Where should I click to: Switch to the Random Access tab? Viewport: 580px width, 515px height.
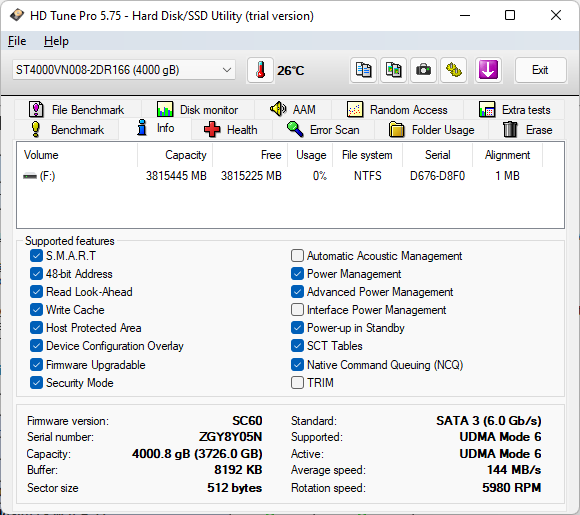[398, 110]
